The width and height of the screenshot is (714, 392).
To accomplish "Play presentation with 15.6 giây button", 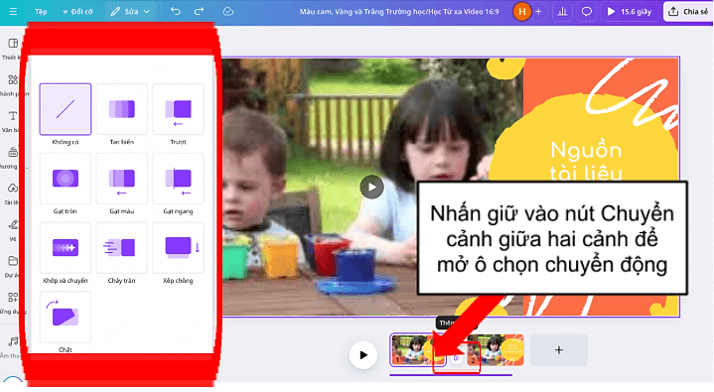I will [630, 12].
